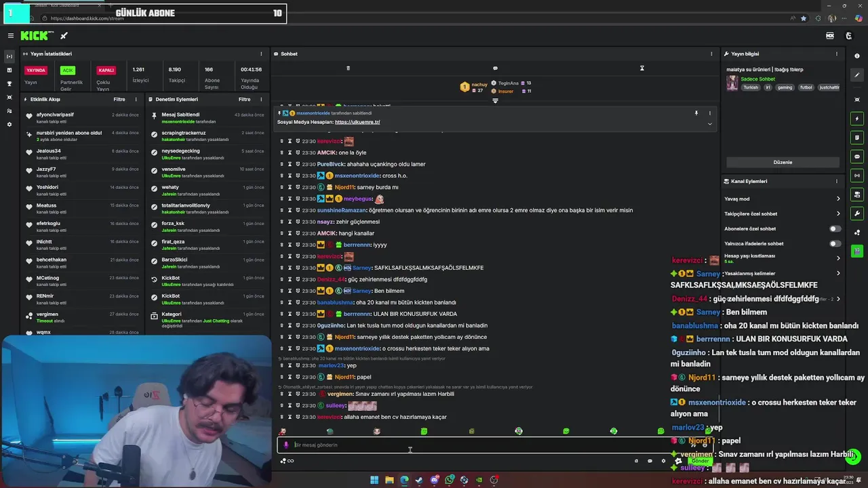Click the YAYINDA status badge
The height and width of the screenshot is (488, 868).
(36, 70)
